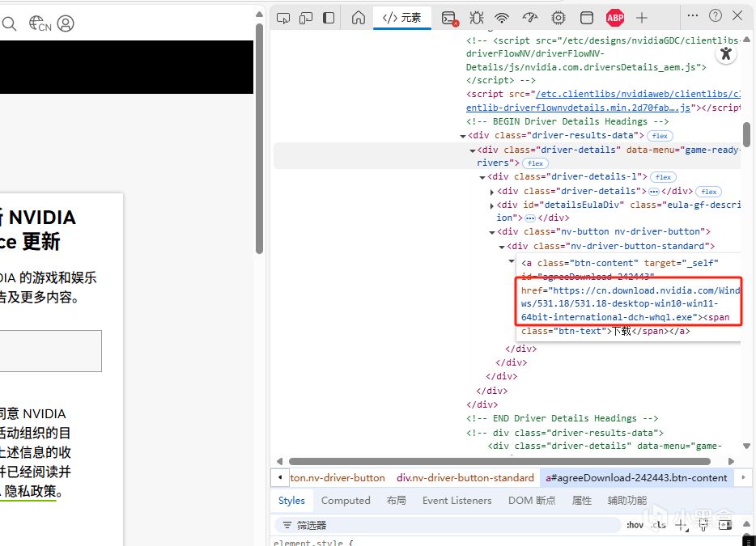
Task: Select the BEGIN Driver Details Headings comment
Action: [567, 121]
